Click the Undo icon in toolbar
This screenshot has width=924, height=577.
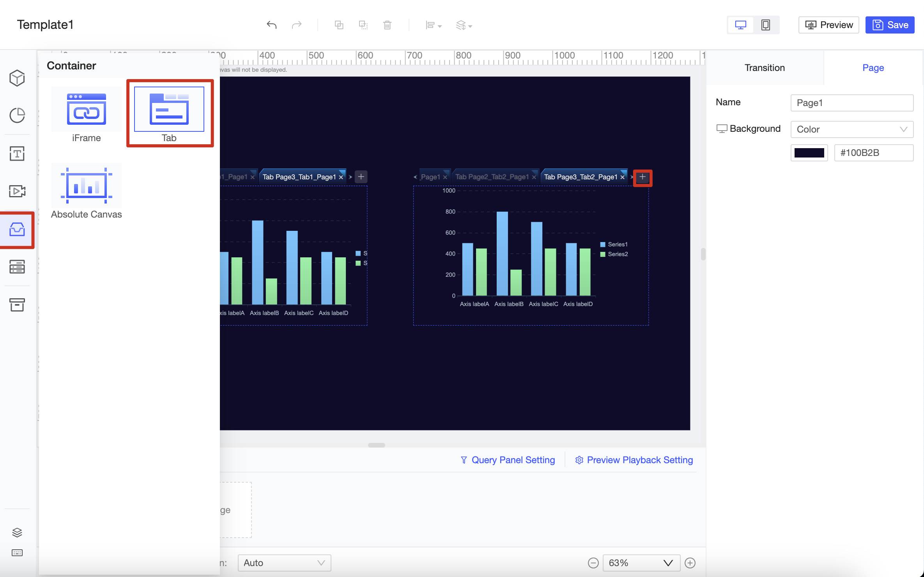tap(272, 25)
